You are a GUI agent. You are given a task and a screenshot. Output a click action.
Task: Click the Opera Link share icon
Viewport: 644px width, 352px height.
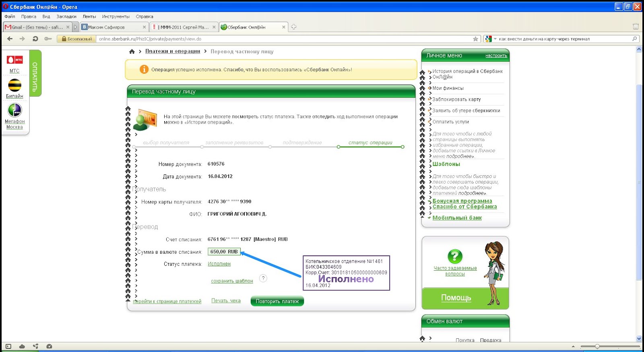pos(36,346)
